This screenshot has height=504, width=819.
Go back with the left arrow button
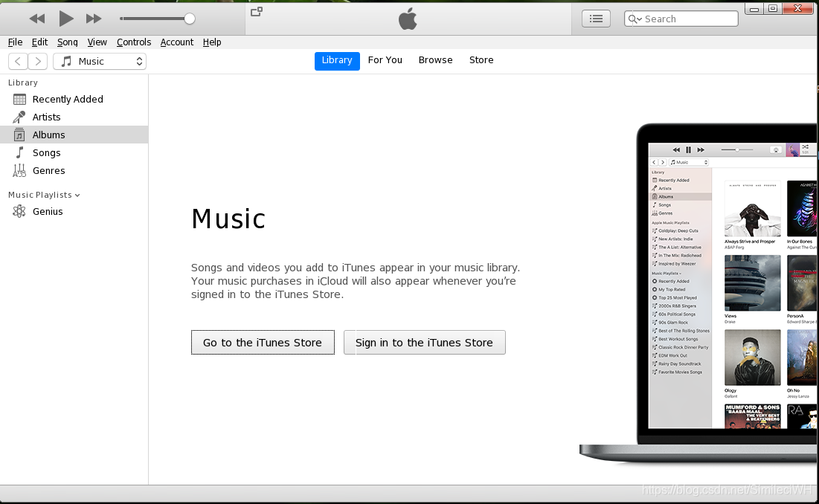[18, 62]
